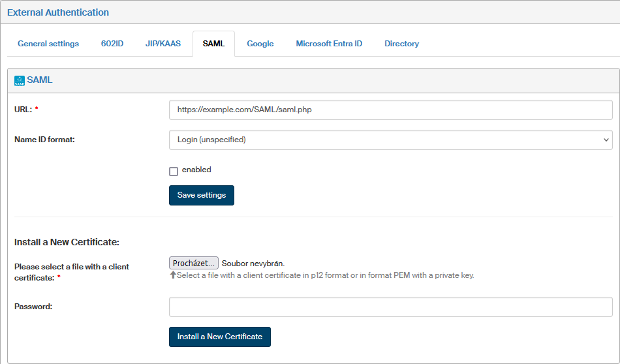The image size is (620, 364).
Task: Focus the SAML URL input field
Action: [390, 110]
